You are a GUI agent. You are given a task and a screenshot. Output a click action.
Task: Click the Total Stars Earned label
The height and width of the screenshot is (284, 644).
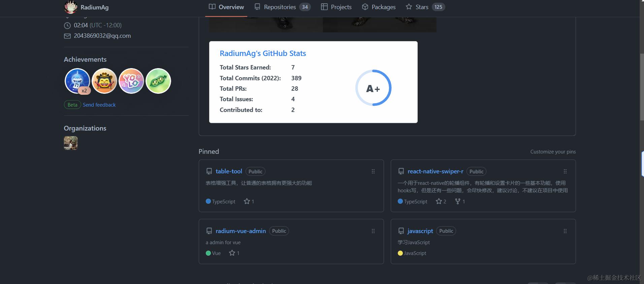245,67
